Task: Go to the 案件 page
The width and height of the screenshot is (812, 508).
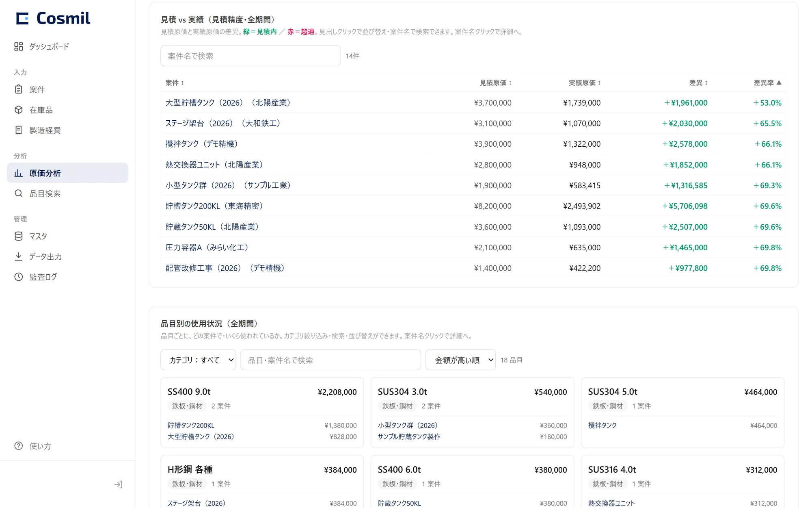Action: coord(67,89)
